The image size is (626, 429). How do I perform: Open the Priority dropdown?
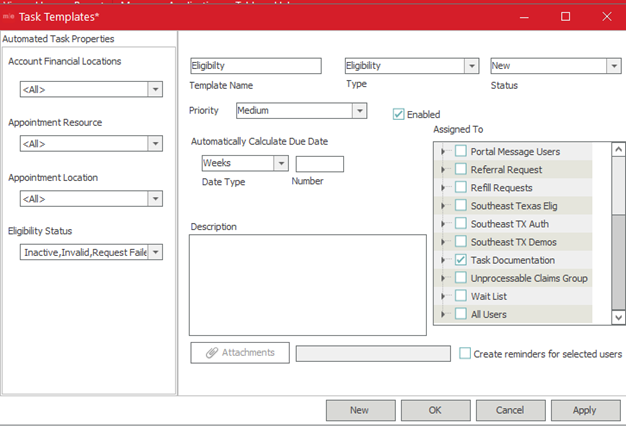click(x=360, y=111)
